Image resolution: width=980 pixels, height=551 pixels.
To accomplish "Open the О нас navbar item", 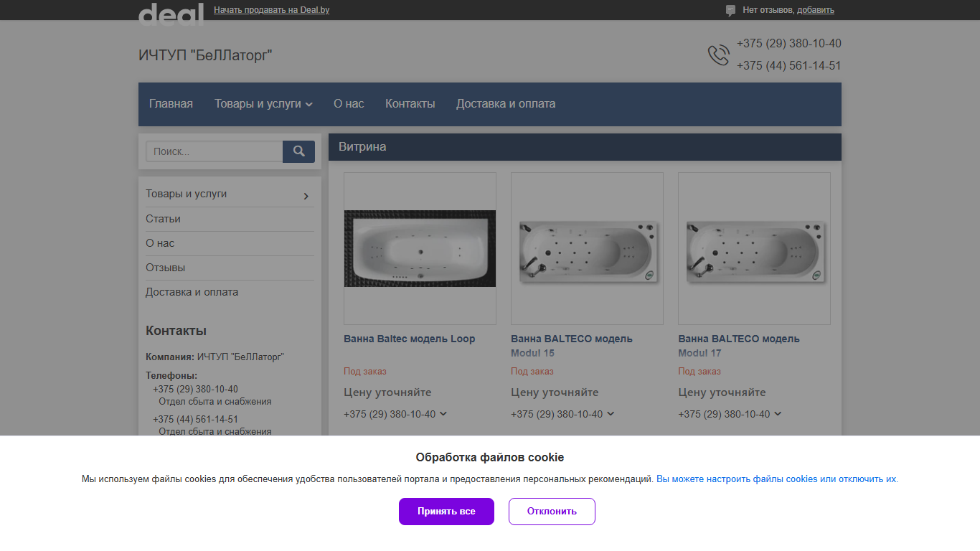I will tap(349, 104).
